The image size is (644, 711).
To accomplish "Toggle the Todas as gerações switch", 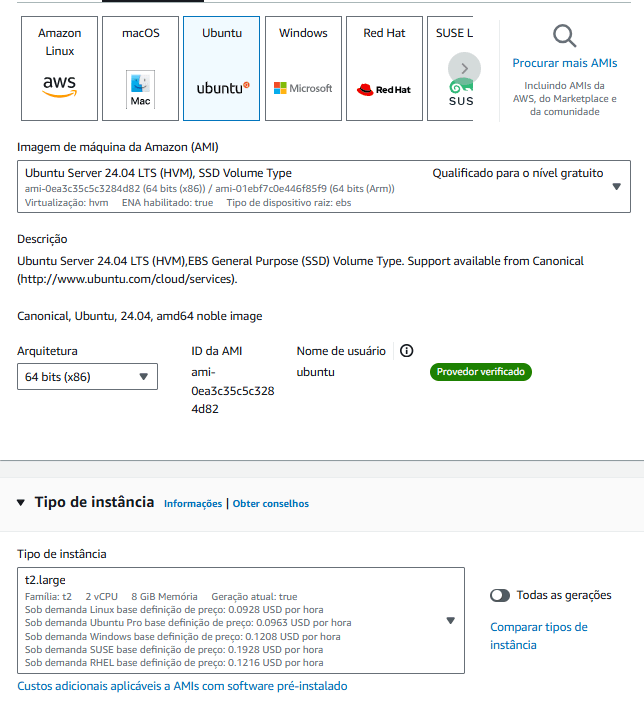I will [x=500, y=595].
